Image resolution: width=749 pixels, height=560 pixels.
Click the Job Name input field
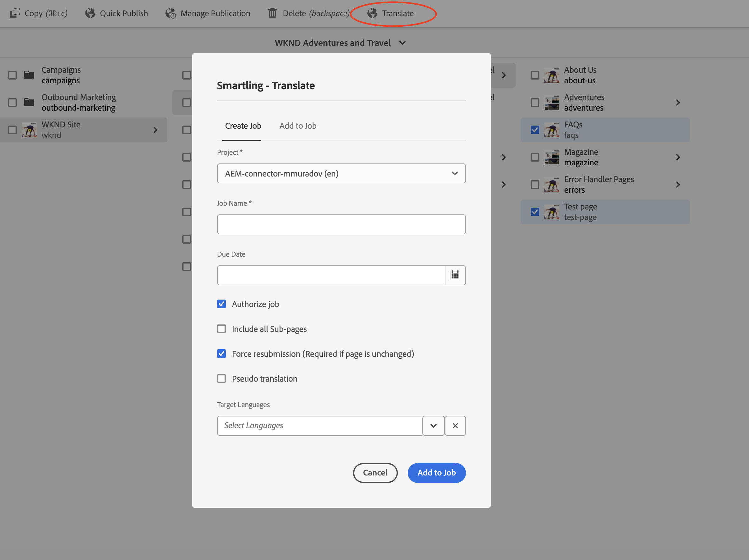pos(341,224)
